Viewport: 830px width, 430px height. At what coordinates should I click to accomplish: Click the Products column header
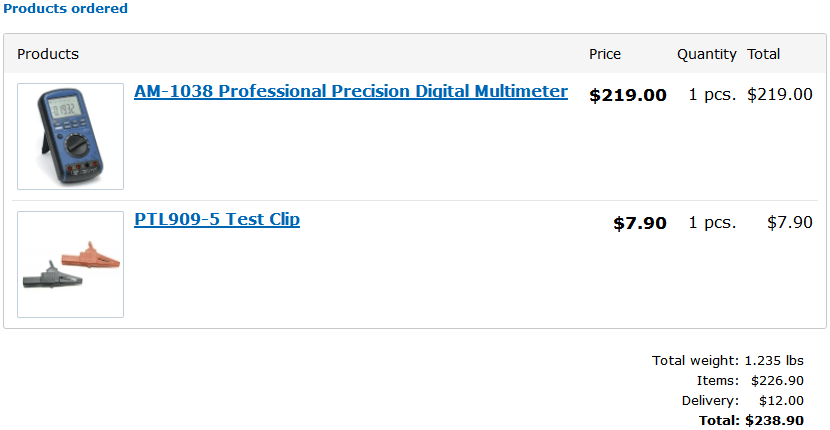pyautogui.click(x=48, y=54)
